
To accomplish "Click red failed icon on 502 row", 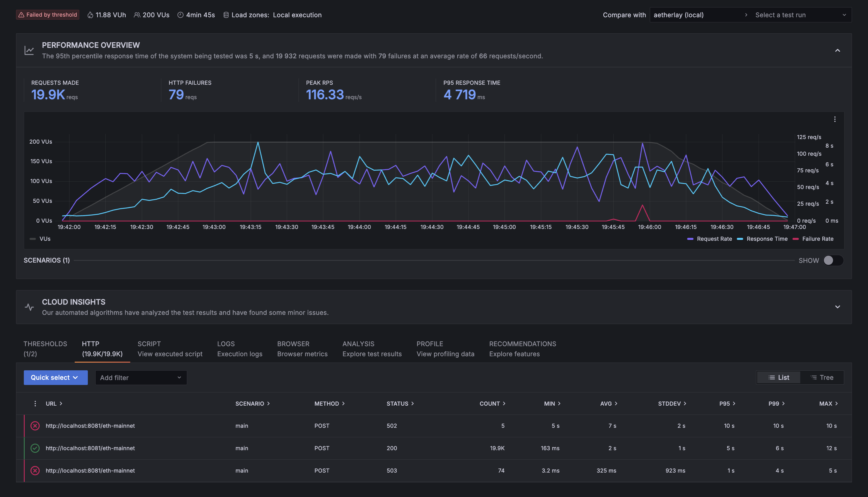I will tap(35, 426).
